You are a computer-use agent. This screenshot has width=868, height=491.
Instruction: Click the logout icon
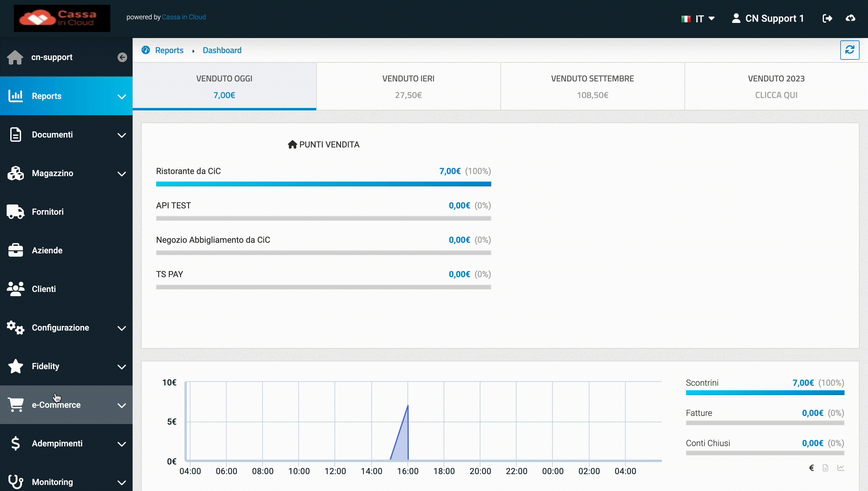point(827,18)
